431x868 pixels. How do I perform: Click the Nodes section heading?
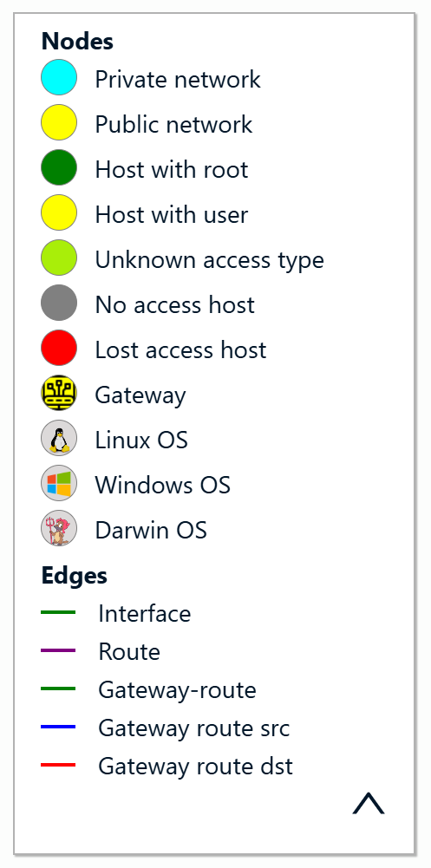(77, 41)
